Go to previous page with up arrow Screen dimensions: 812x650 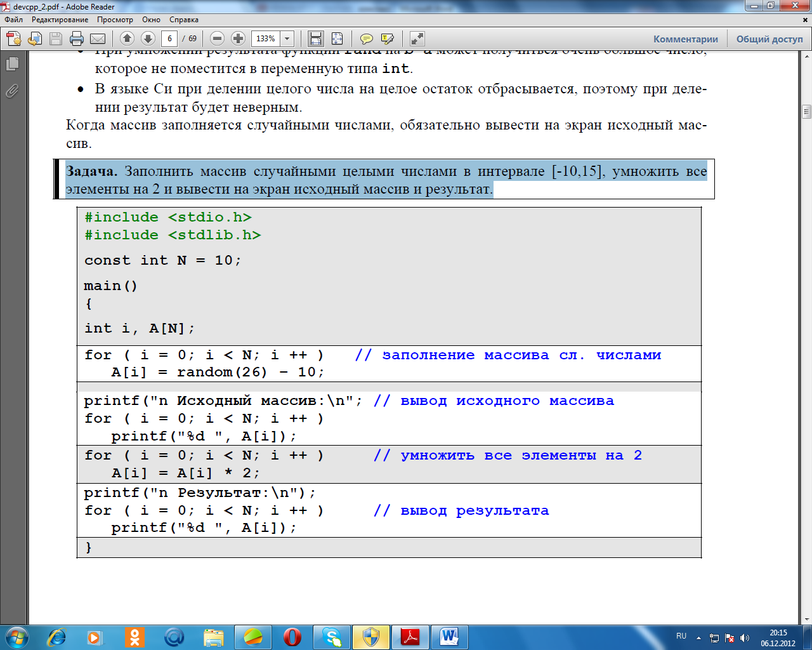(127, 39)
